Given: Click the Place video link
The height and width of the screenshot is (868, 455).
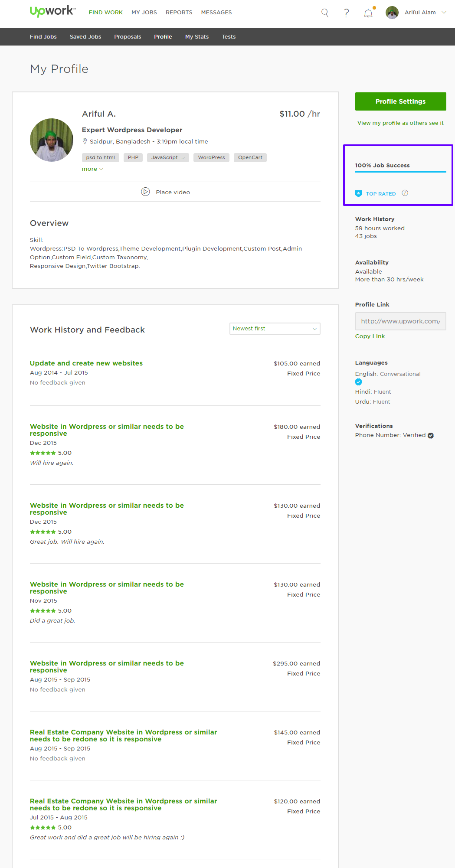Looking at the screenshot, I should tap(173, 192).
